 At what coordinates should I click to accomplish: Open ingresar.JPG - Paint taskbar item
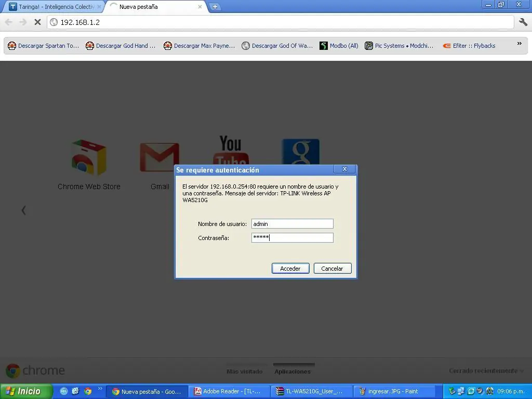tap(394, 392)
